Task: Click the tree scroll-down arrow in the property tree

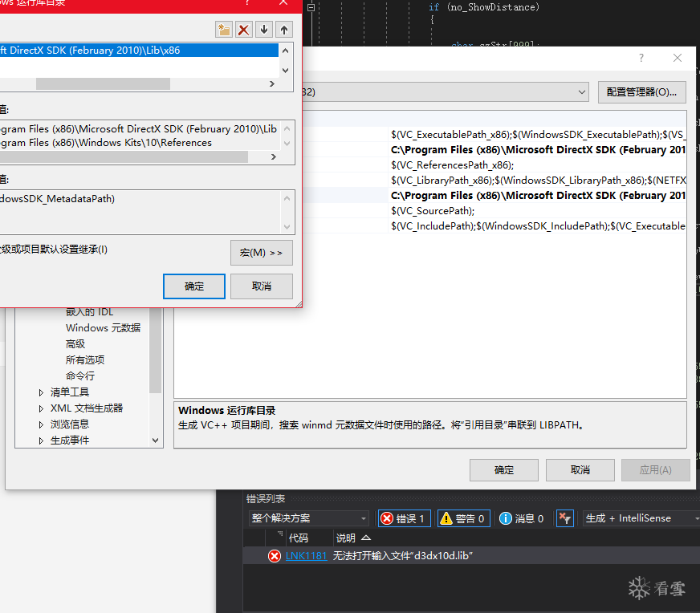Action: point(156,440)
